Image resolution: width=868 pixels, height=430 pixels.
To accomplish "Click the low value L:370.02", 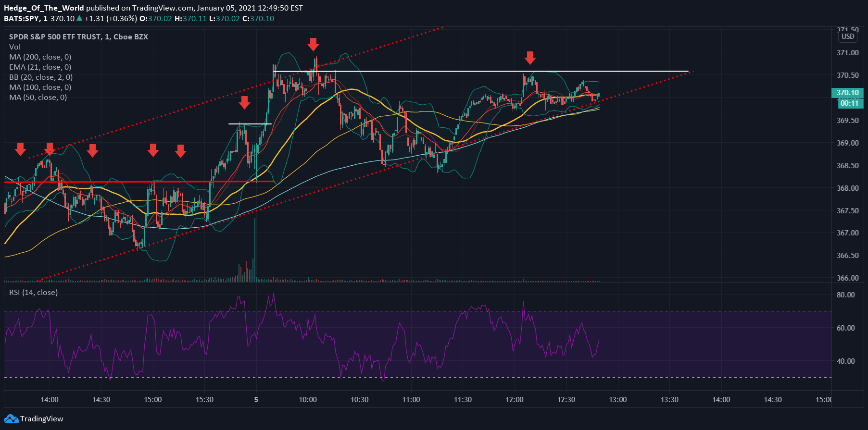I will click(x=224, y=18).
